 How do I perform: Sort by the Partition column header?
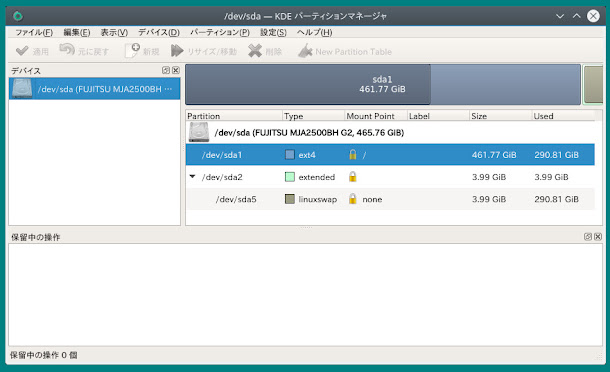[x=234, y=116]
